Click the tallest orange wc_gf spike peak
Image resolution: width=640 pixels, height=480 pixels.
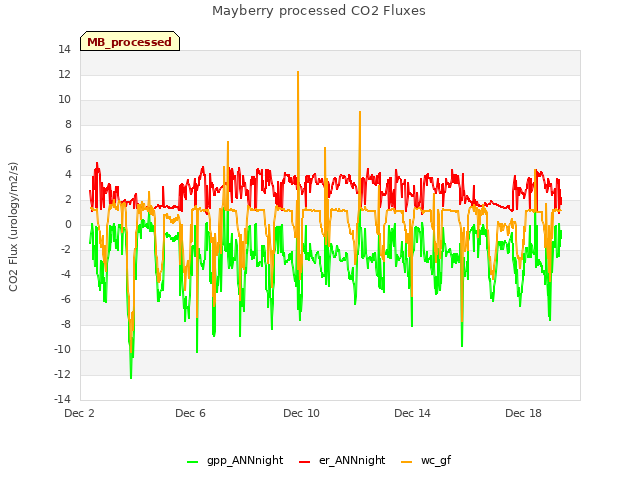[x=298, y=72]
